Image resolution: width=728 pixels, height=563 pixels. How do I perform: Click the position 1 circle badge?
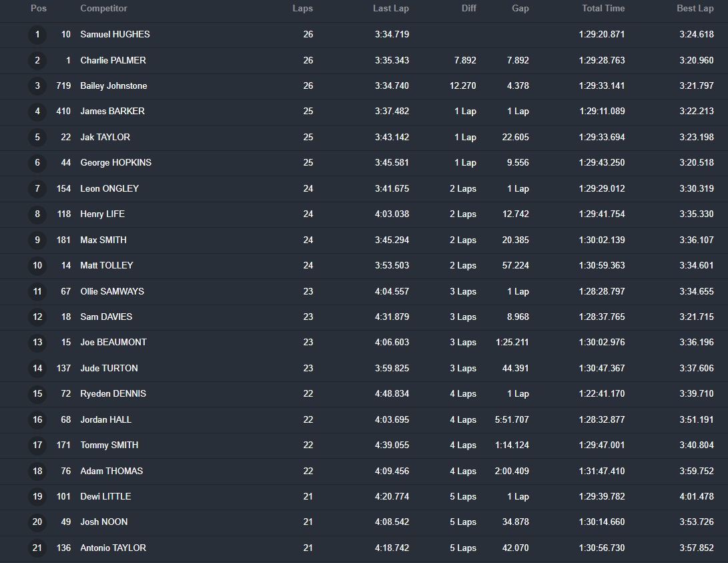click(x=37, y=35)
